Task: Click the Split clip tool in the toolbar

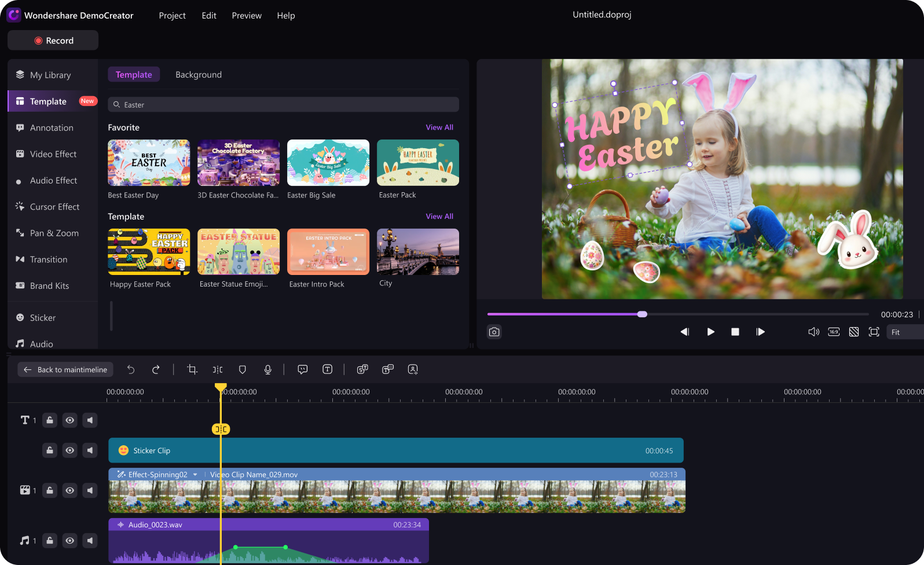Action: (x=218, y=369)
